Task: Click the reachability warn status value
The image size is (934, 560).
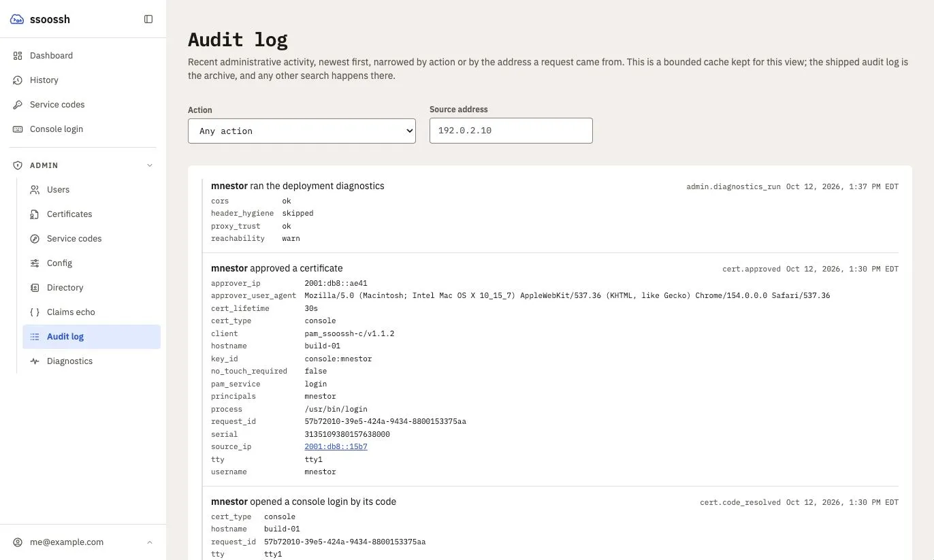Action: 291,238
